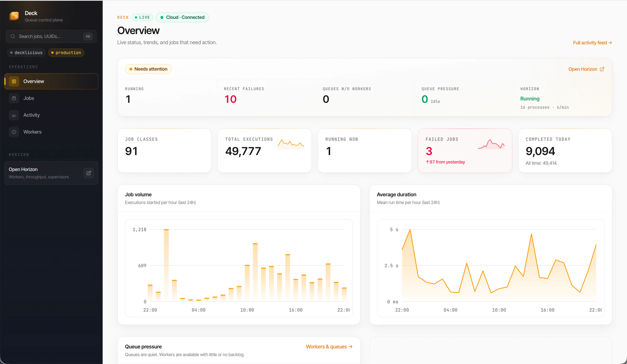Click the external-link icon beside top-right Open Horizon
This screenshot has height=364, width=627.
point(602,69)
